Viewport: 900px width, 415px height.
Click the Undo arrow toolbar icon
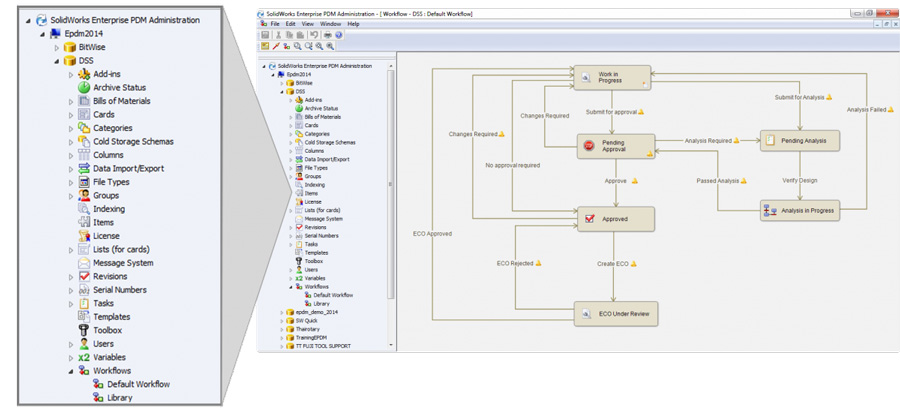point(314,35)
